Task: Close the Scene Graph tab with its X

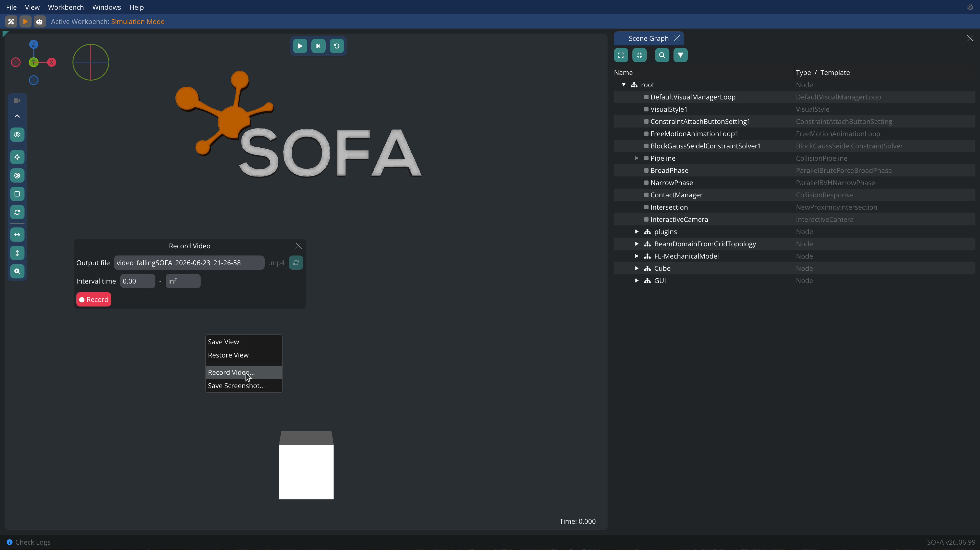Action: pyautogui.click(x=677, y=39)
